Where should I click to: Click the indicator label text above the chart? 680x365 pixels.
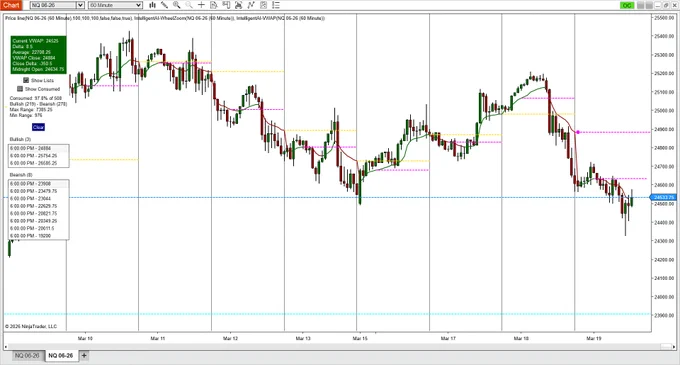tap(165, 18)
